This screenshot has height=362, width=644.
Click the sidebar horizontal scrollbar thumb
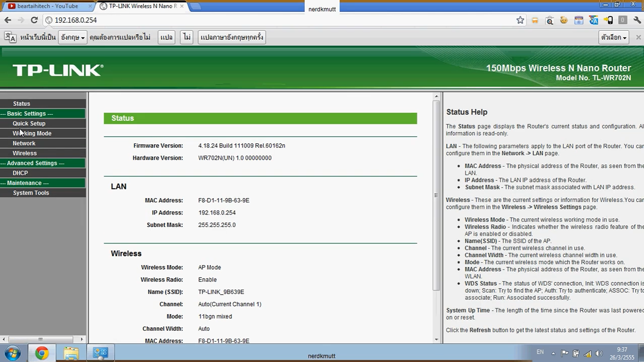[x=41, y=339]
